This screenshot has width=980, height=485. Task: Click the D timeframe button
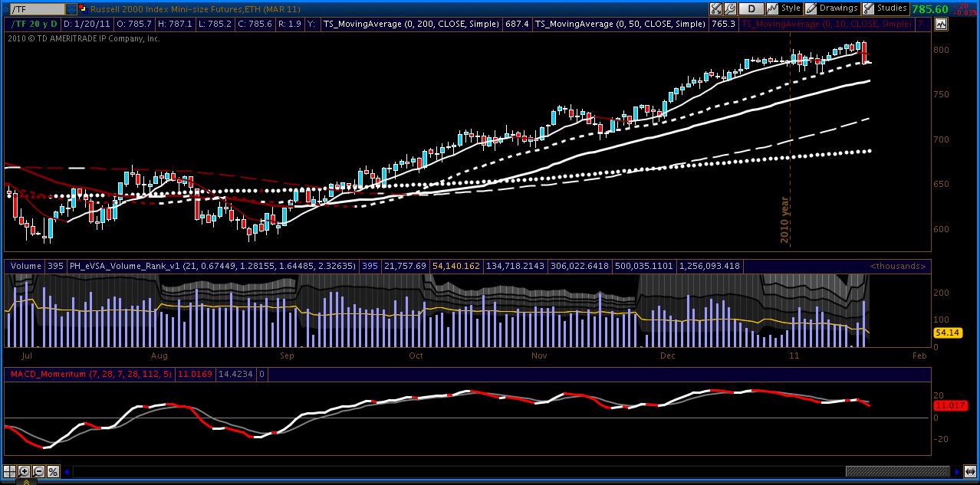tap(751, 8)
